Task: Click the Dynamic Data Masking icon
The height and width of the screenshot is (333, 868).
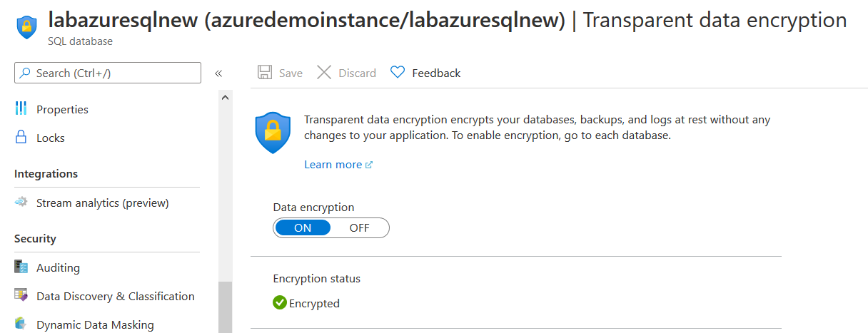Action: pyautogui.click(x=21, y=324)
